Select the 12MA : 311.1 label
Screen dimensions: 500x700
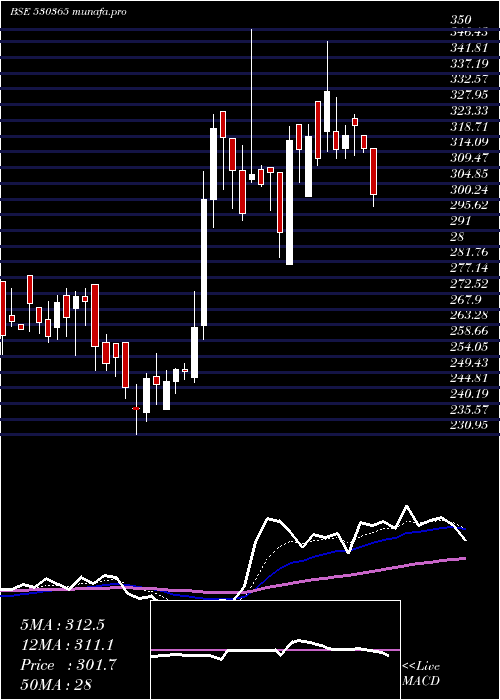(x=67, y=645)
